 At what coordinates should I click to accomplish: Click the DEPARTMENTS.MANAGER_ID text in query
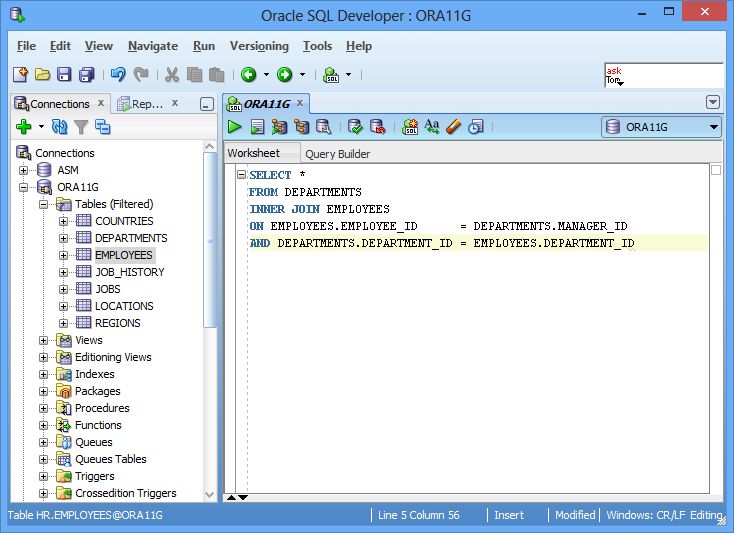(x=550, y=226)
